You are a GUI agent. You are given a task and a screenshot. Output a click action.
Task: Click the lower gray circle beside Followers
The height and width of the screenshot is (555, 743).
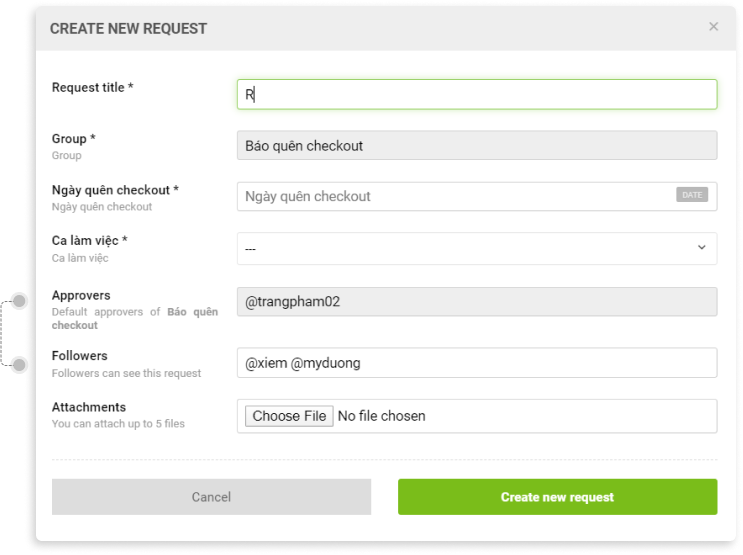[x=19, y=365]
